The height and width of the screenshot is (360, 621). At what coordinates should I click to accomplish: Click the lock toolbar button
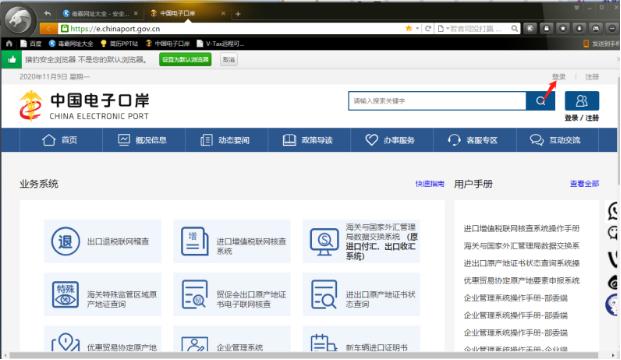pos(547,28)
